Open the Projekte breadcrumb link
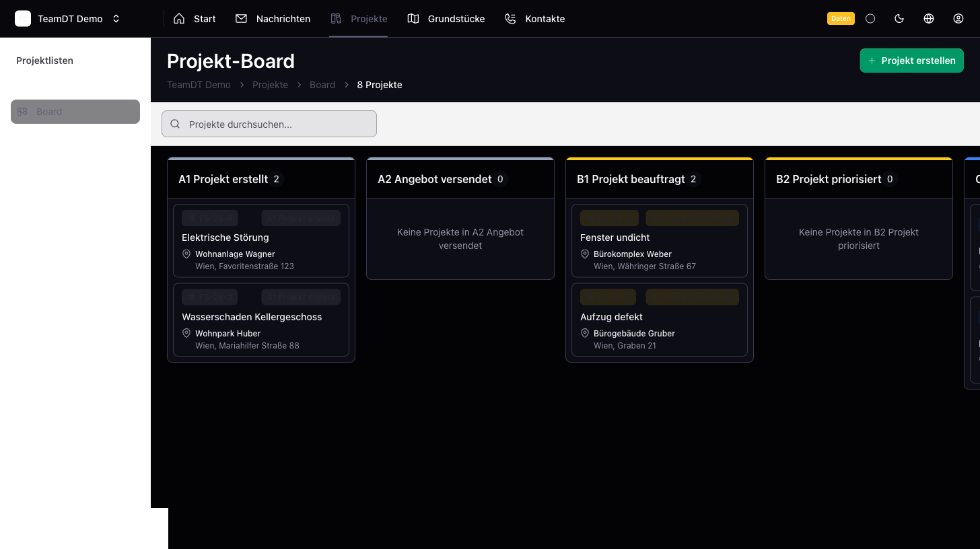The height and width of the screenshot is (549, 980). click(270, 85)
